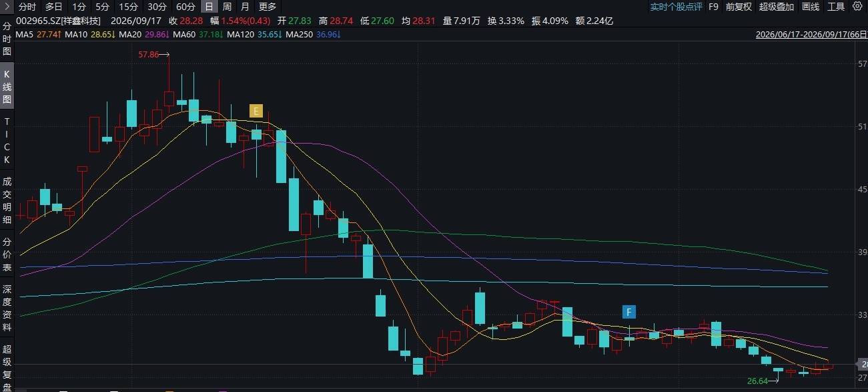Expand the 更多 period options
This screenshot has width=868, height=392.
(268, 7)
